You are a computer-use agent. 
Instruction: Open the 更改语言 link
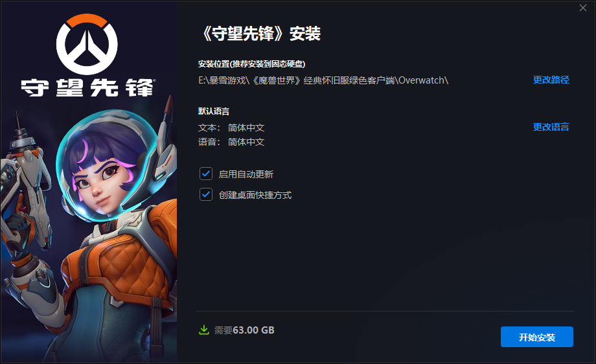tap(551, 127)
